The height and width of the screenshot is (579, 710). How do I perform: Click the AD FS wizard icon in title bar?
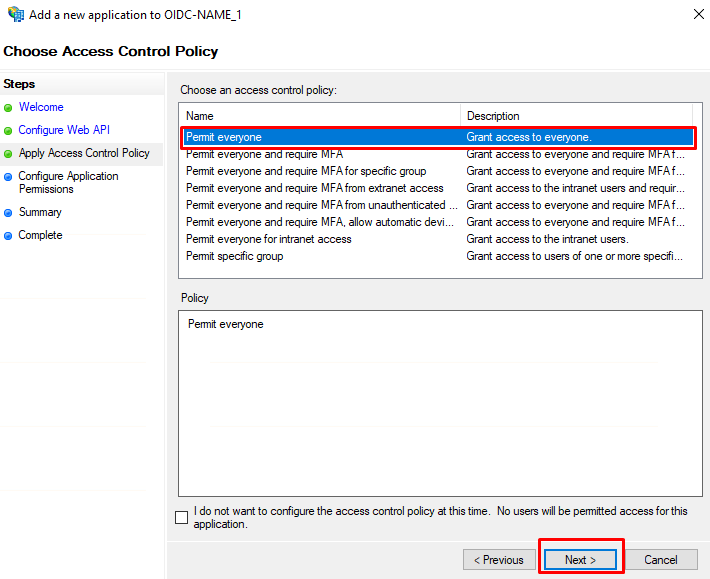pyautogui.click(x=16, y=14)
